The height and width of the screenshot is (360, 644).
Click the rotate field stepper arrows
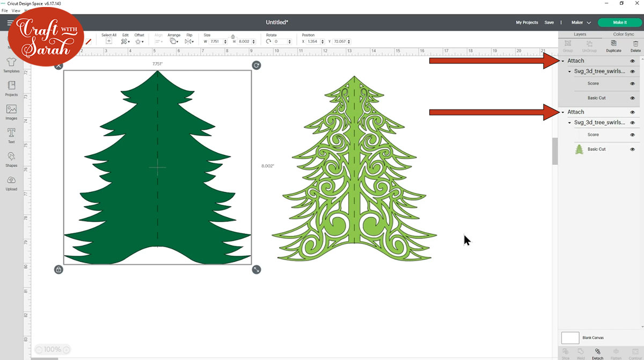click(x=290, y=41)
